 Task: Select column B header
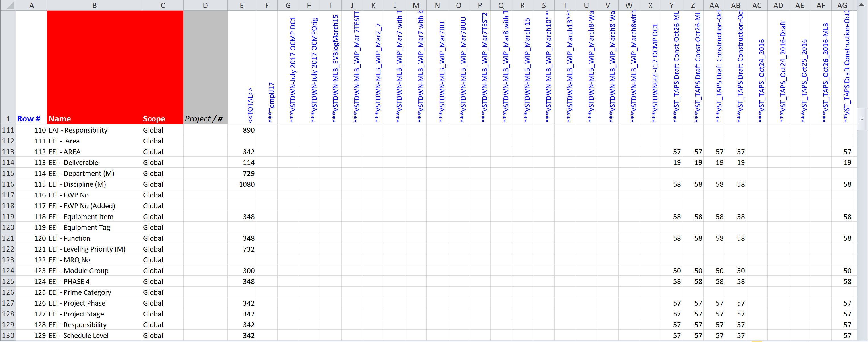(x=94, y=5)
